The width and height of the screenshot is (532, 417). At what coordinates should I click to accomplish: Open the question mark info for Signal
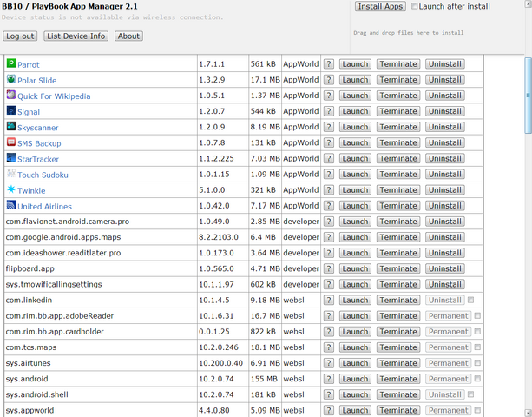(x=328, y=111)
